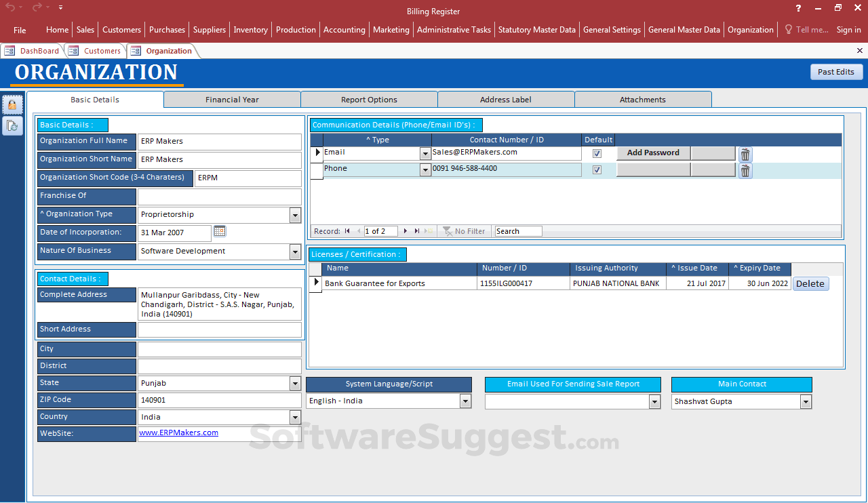Screen dimensions: 868x503
Task: Close the current document tab with X
Action: click(x=860, y=51)
